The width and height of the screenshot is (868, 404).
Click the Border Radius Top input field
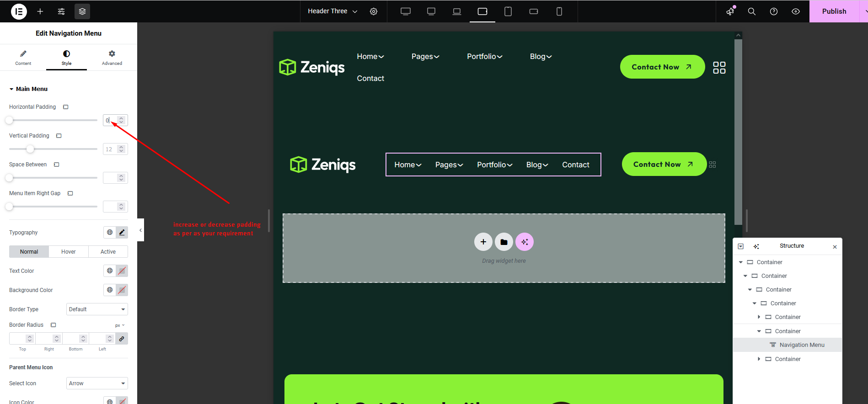(22, 339)
